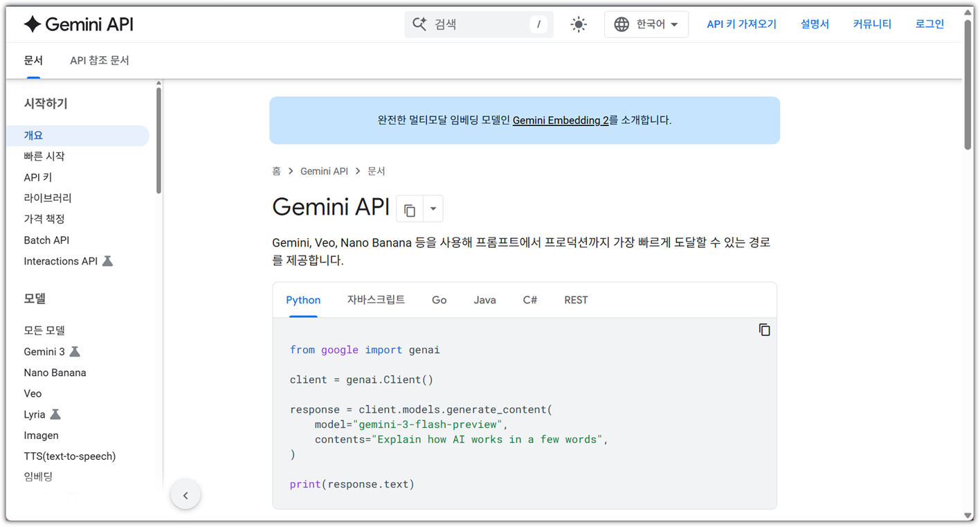Select the REST code tab
The width and height of the screenshot is (980, 527).
pyautogui.click(x=576, y=300)
